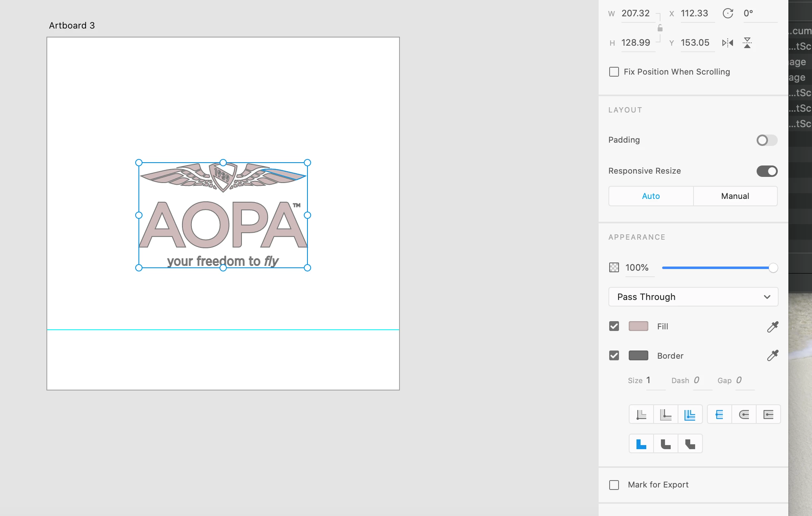Click the flip vertical icon

pos(747,43)
